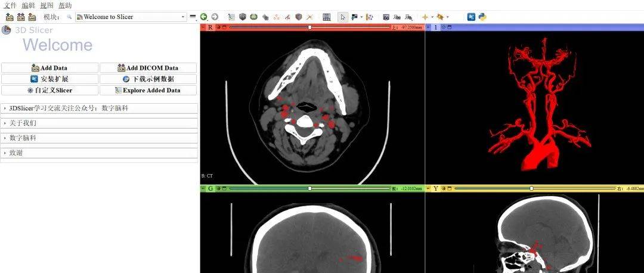
Task: Click the 自定义Slicer button
Action: pos(49,90)
